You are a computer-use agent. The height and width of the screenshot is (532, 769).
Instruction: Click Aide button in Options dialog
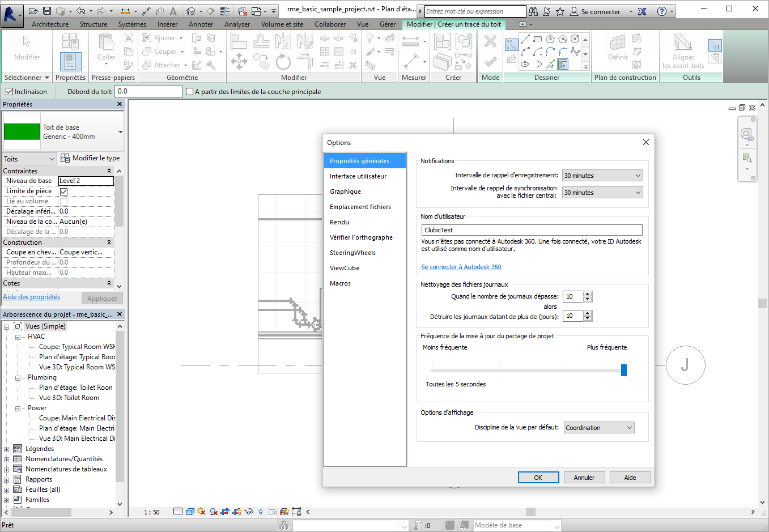pyautogui.click(x=630, y=478)
